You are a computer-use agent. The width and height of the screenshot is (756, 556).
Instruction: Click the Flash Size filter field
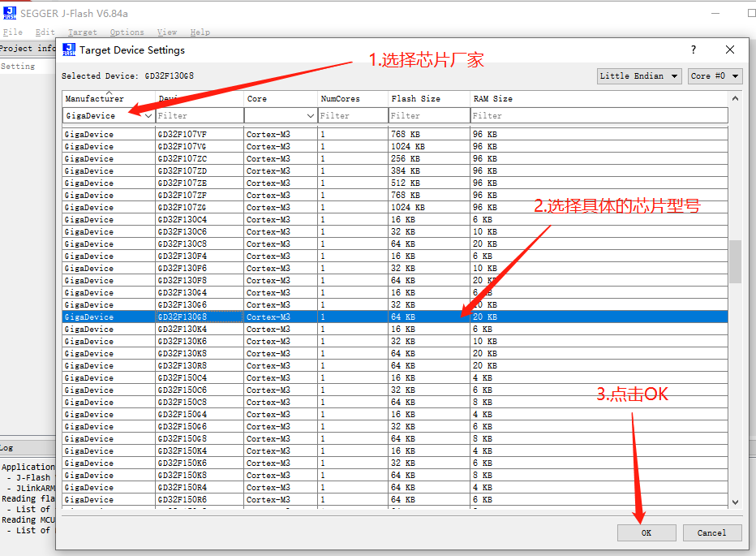[x=429, y=116]
